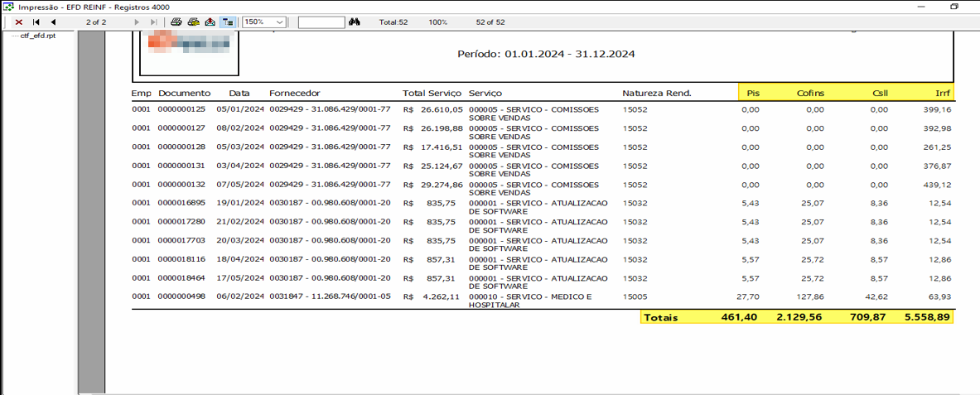The height and width of the screenshot is (395, 980).
Task: Click the application icon in title bar
Action: click(9, 7)
